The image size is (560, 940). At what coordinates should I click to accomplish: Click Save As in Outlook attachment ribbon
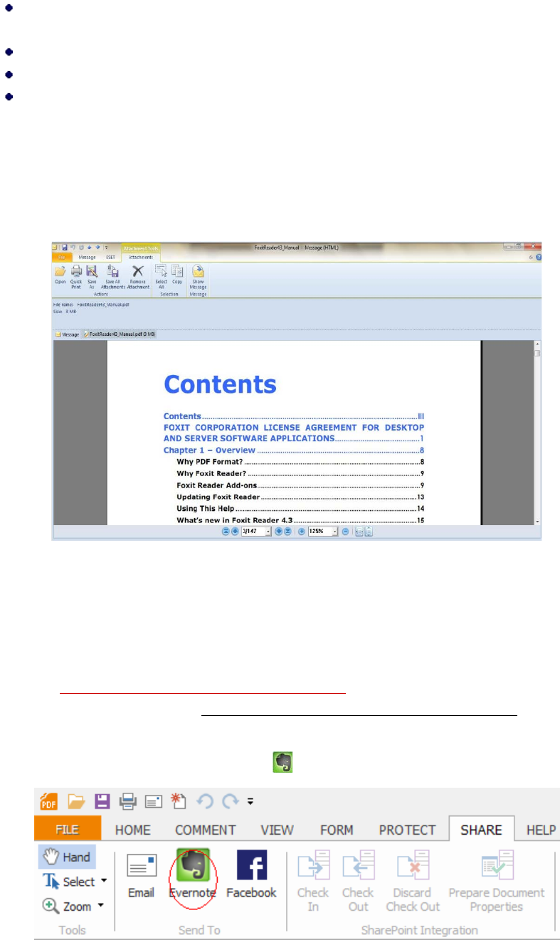92,277
